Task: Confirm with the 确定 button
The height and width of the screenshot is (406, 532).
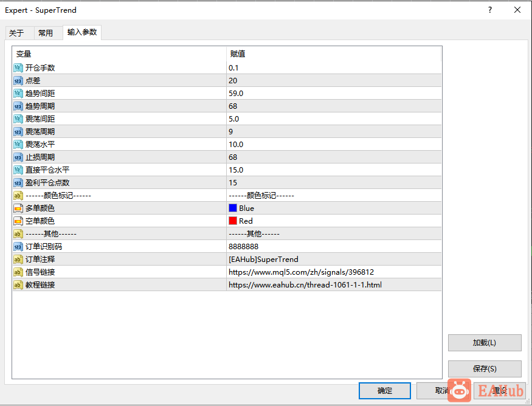Action: 384,391
